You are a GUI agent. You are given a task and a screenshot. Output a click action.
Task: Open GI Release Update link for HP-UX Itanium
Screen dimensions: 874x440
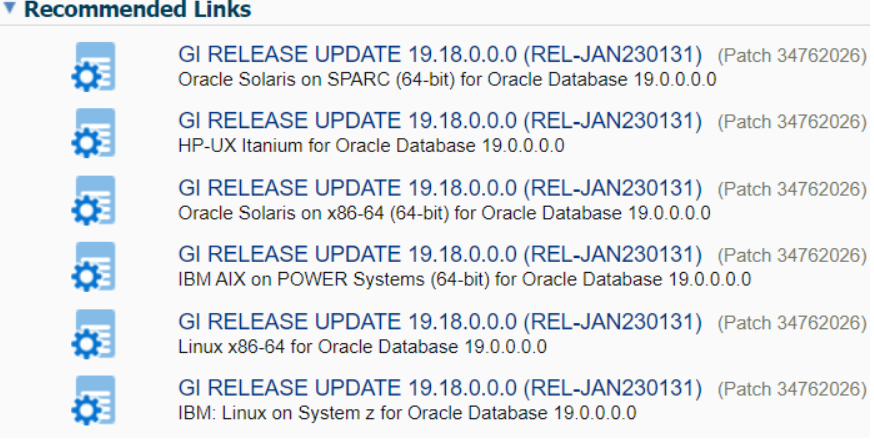click(440, 121)
